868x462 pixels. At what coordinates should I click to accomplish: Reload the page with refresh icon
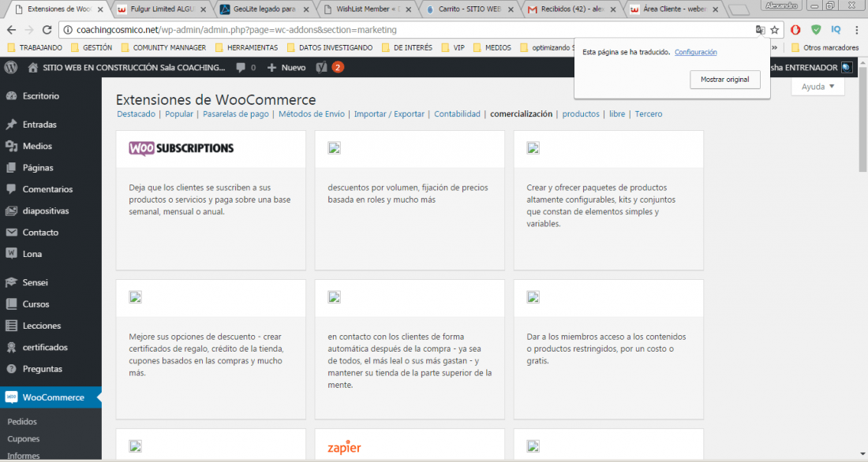[x=47, y=30]
